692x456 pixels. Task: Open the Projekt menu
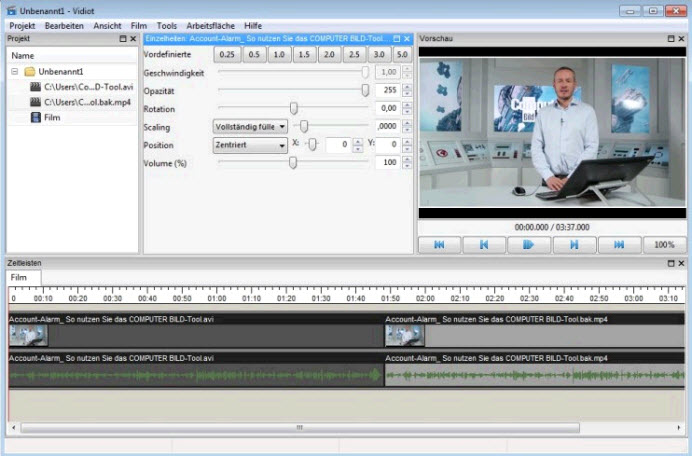[x=22, y=26]
